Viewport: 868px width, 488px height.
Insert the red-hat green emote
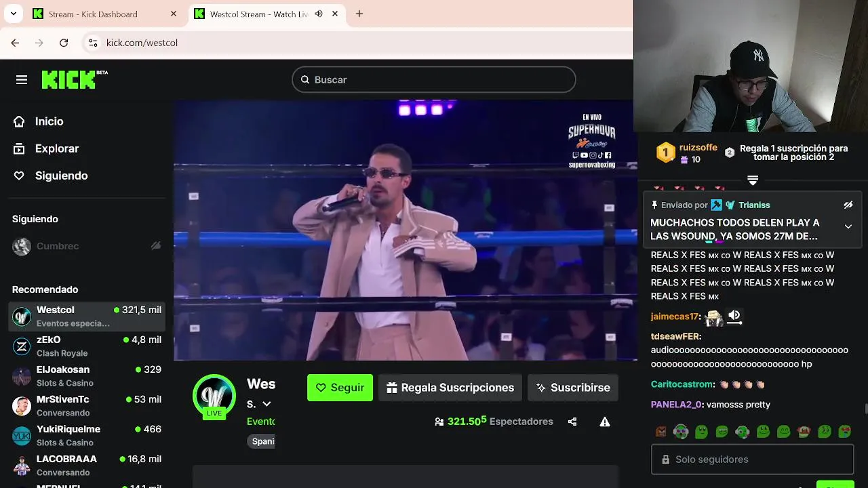(804, 431)
